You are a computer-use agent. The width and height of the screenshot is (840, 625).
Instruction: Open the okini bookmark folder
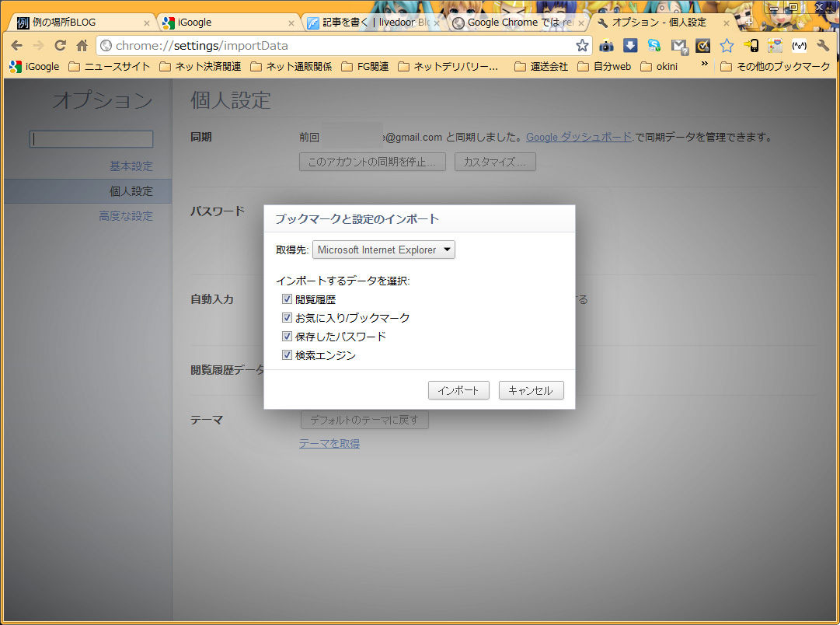point(659,67)
